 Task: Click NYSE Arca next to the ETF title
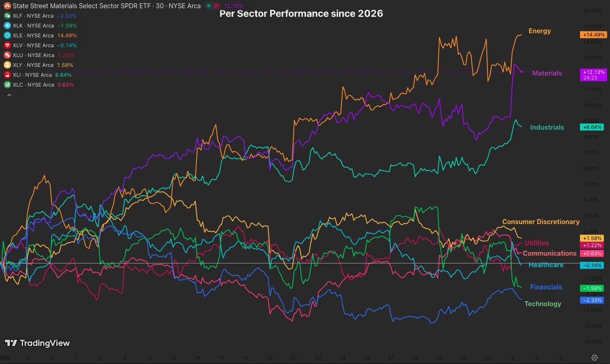click(184, 6)
